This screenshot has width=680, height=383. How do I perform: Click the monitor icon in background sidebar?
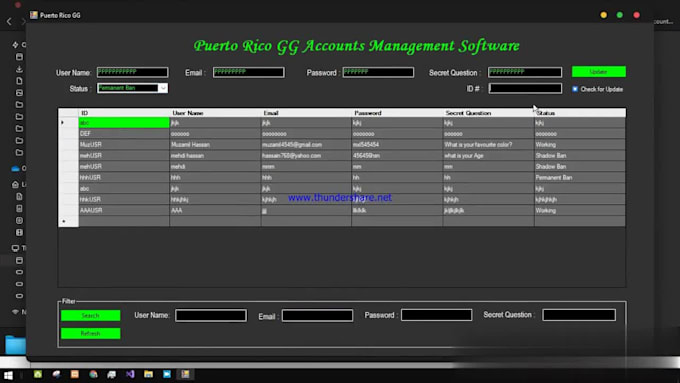click(x=16, y=248)
